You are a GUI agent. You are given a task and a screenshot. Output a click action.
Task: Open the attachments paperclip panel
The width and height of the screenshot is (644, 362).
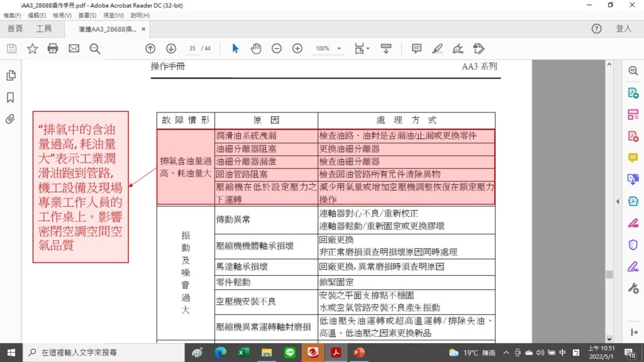[x=10, y=119]
